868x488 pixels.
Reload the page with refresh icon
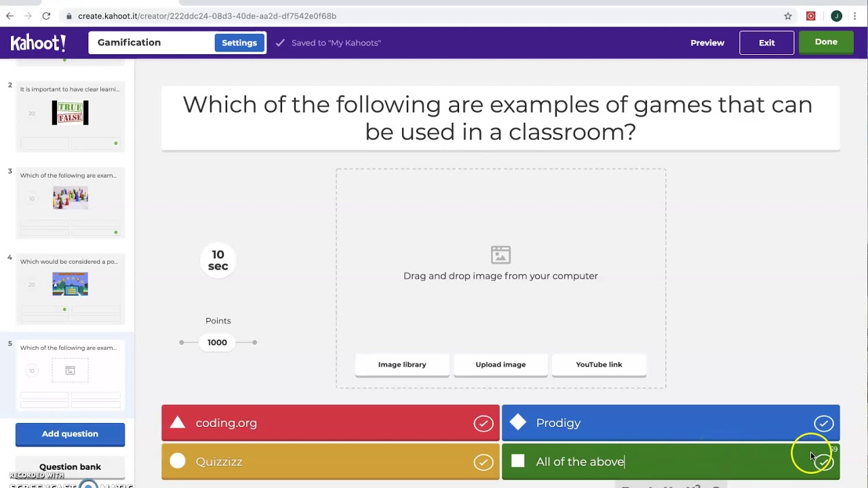point(46,16)
